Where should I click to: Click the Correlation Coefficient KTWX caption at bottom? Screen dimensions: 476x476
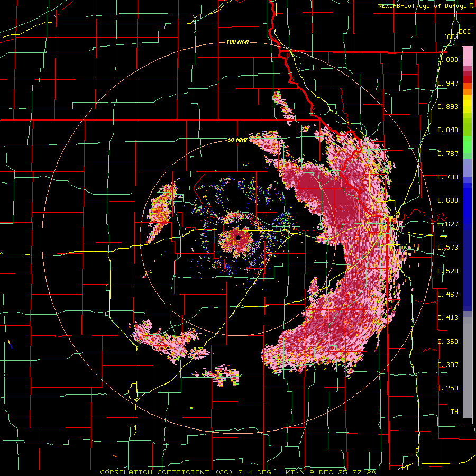coord(238,472)
